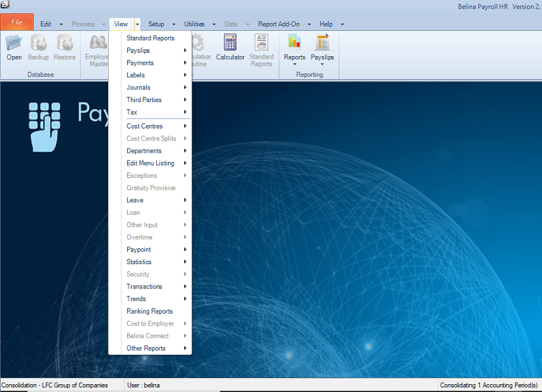Select Standard Reports in View menu
The image size is (542, 392).
coord(150,38)
